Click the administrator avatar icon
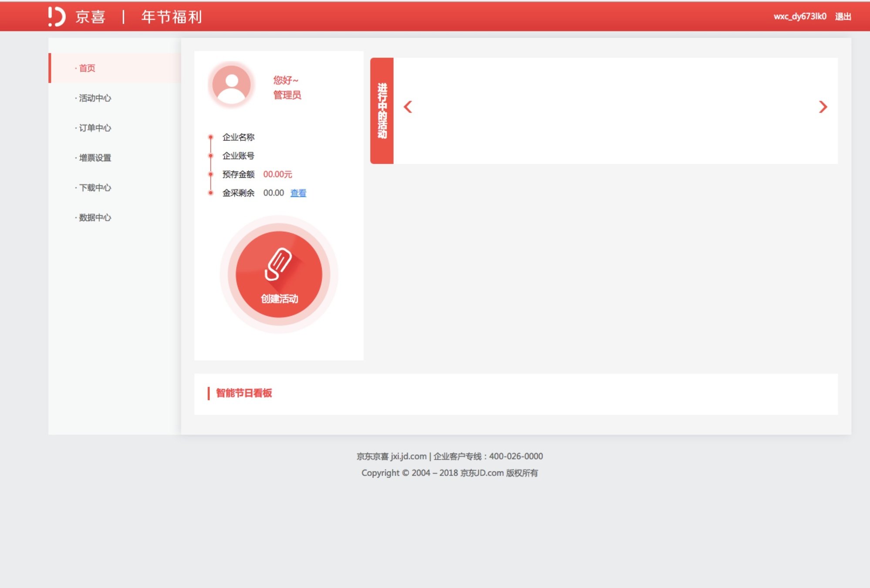 point(231,84)
